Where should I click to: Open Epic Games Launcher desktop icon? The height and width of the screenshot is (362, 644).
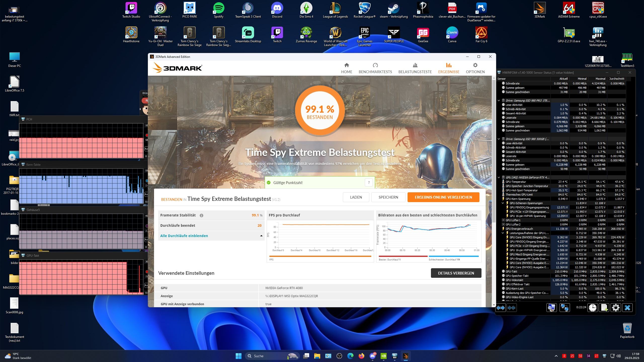[365, 37]
